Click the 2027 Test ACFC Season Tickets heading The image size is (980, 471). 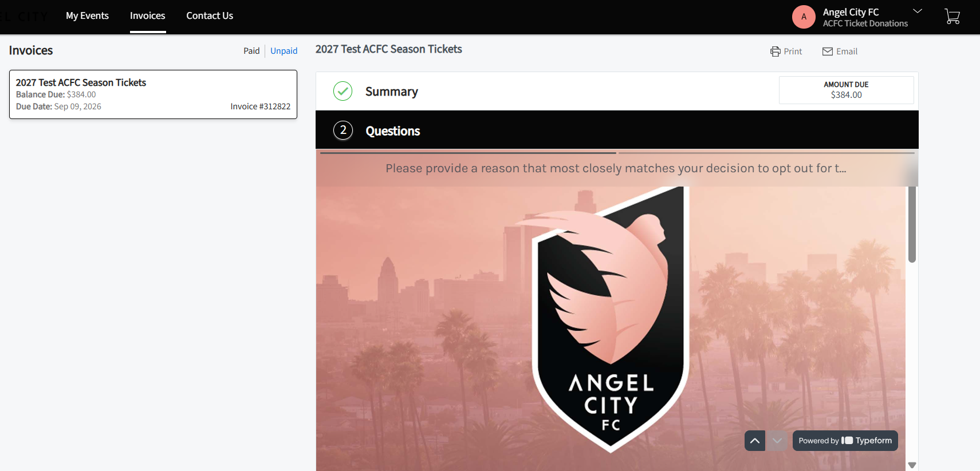(x=389, y=49)
